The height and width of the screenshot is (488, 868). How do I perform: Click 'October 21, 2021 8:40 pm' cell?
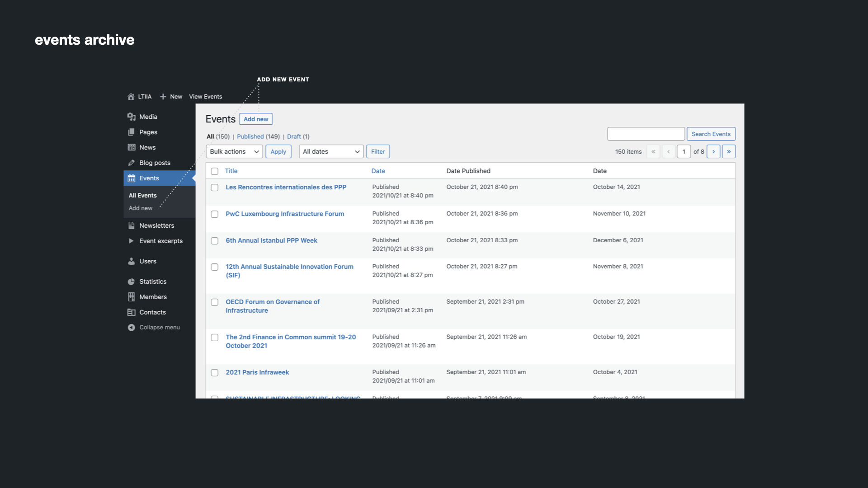click(x=482, y=187)
